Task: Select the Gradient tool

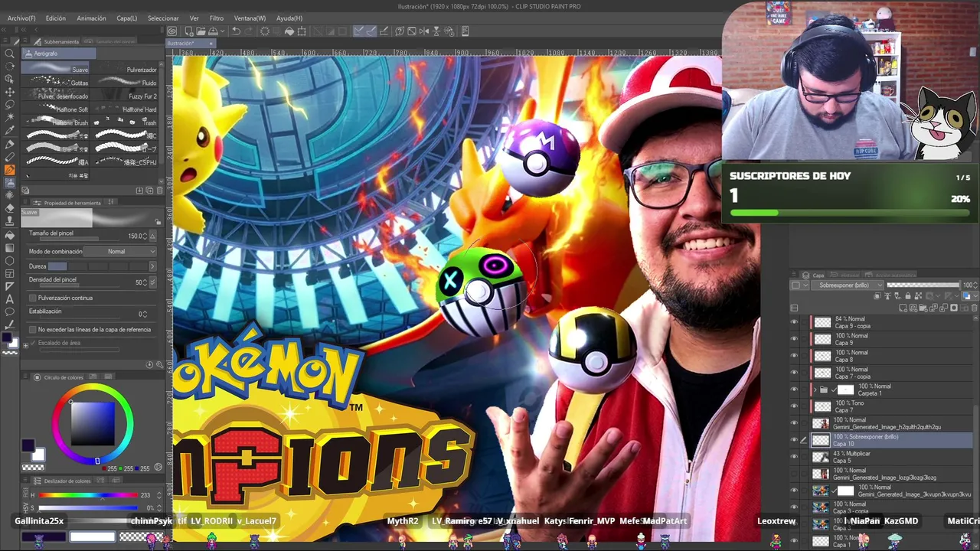Action: 8,248
